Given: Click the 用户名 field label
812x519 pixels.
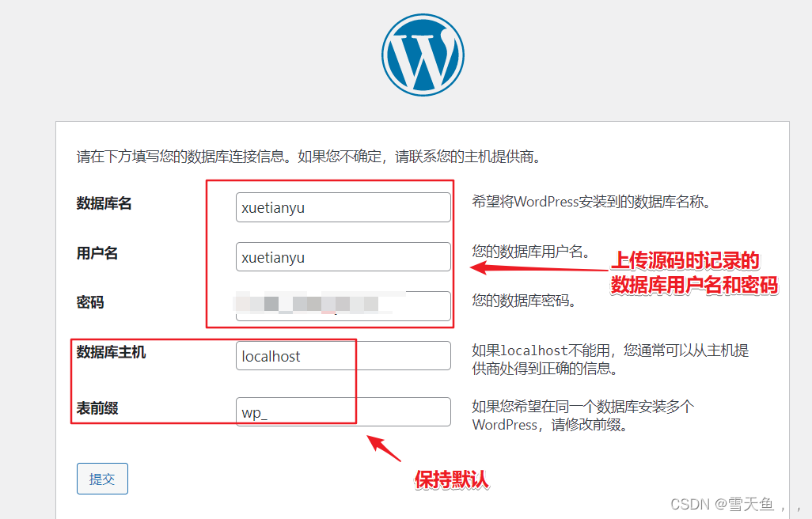Looking at the screenshot, I should tap(97, 253).
